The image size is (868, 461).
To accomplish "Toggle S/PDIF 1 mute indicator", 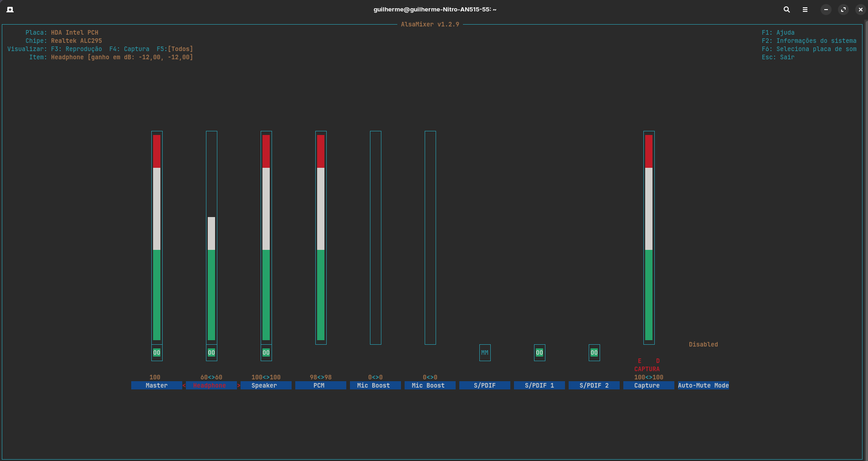I will [539, 352].
